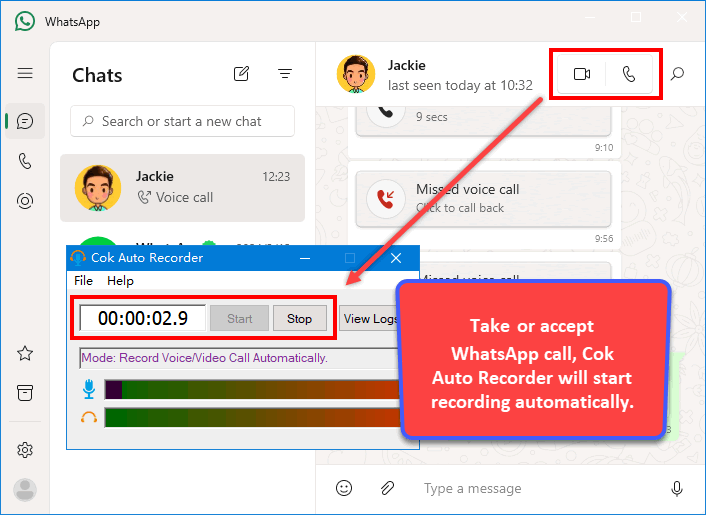This screenshot has height=515, width=706.
Task: Click the search or start new chat field
Action: click(182, 121)
